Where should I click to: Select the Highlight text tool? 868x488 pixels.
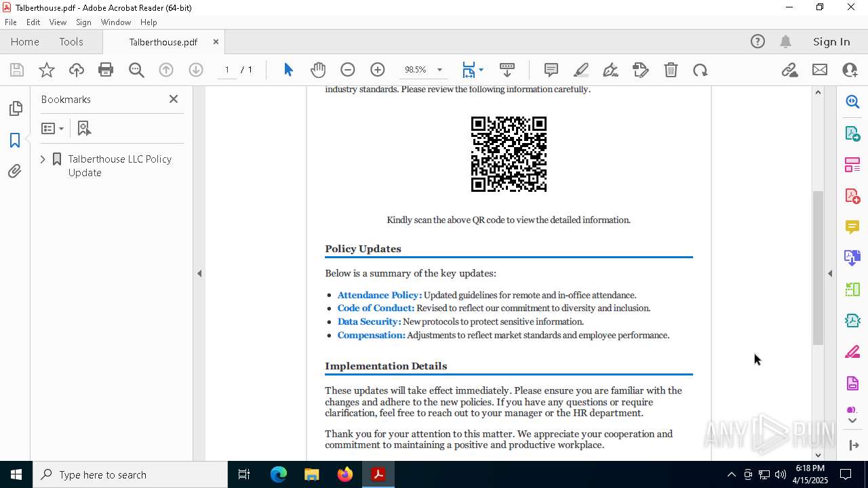(581, 70)
